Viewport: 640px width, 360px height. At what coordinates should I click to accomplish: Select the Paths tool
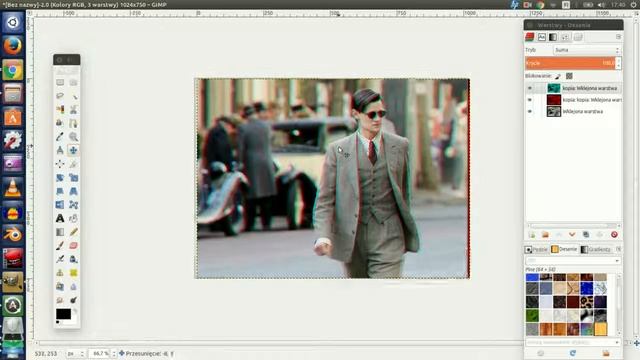coord(73,123)
